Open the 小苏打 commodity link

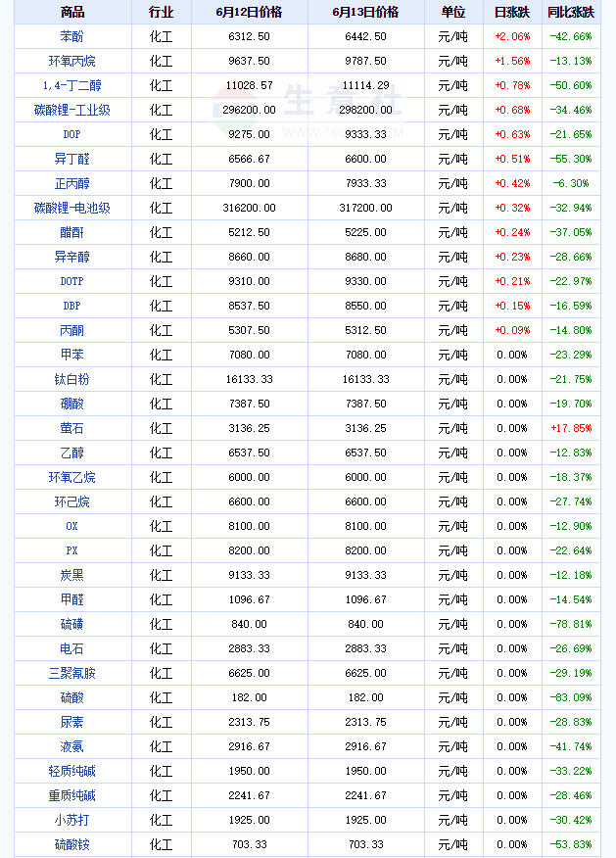tap(71, 820)
